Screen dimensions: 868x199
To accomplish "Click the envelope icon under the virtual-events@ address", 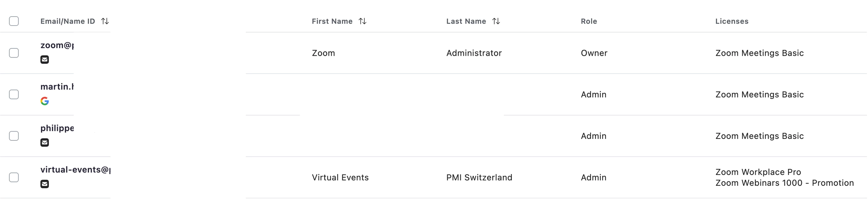I will coord(44,184).
